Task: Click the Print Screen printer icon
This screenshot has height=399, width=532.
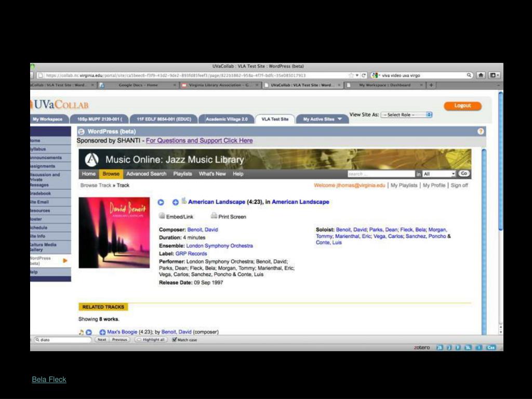Action: click(214, 216)
